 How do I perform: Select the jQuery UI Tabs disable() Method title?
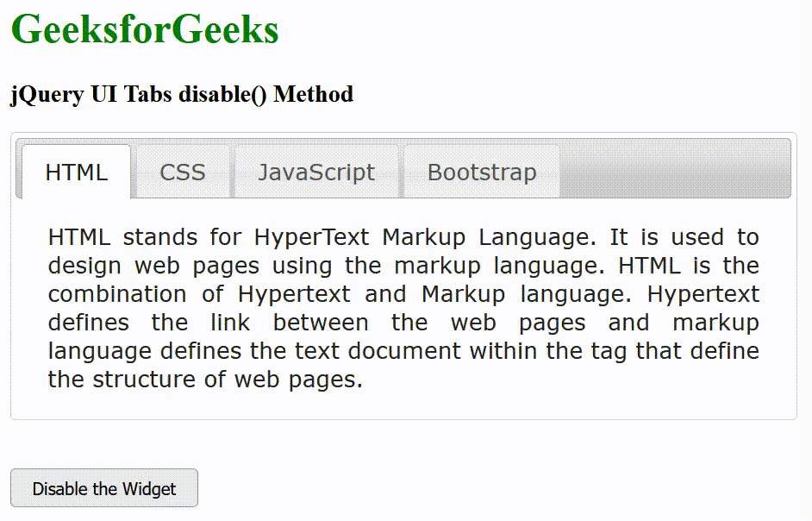click(x=181, y=94)
